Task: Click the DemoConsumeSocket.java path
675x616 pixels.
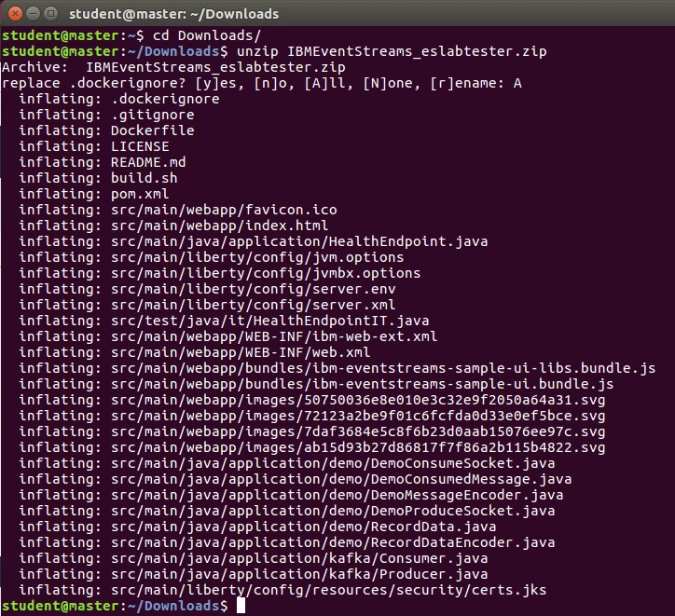Action: pos(333,463)
